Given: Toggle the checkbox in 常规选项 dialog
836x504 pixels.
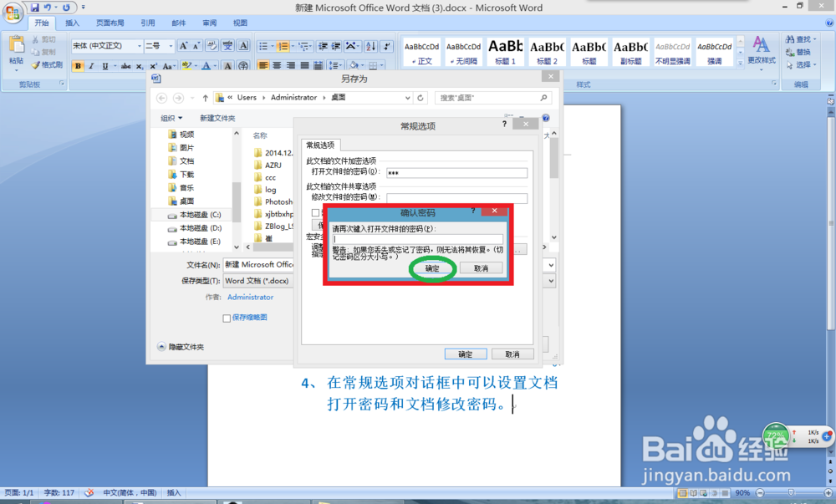Looking at the screenshot, I should click(316, 212).
